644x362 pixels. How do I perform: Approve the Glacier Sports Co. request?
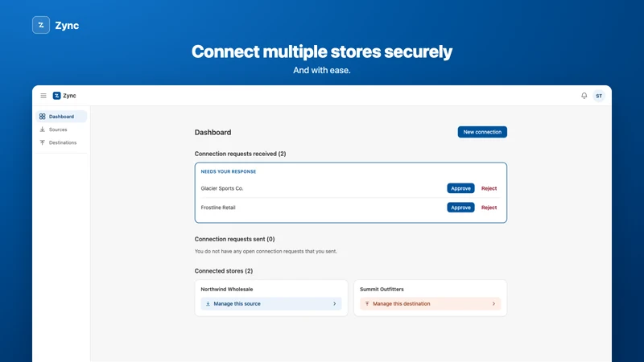tap(460, 188)
